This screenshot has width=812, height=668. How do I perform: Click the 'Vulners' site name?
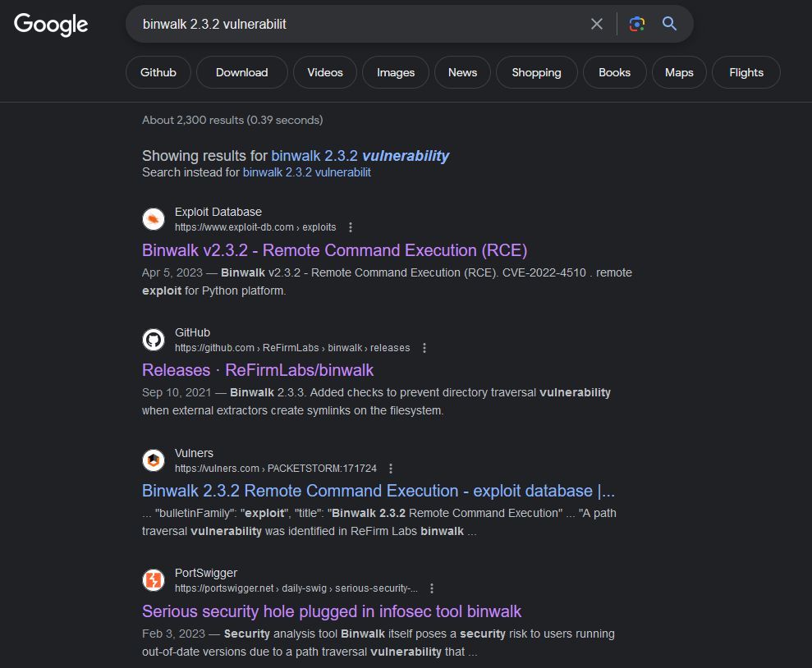point(194,453)
